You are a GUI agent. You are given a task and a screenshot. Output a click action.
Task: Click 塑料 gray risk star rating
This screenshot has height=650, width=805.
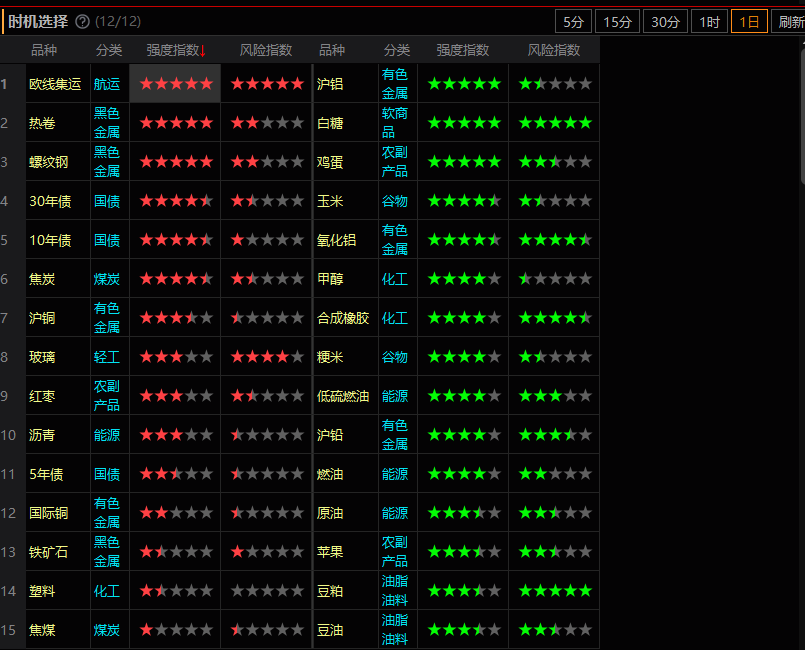pyautogui.click(x=267, y=591)
